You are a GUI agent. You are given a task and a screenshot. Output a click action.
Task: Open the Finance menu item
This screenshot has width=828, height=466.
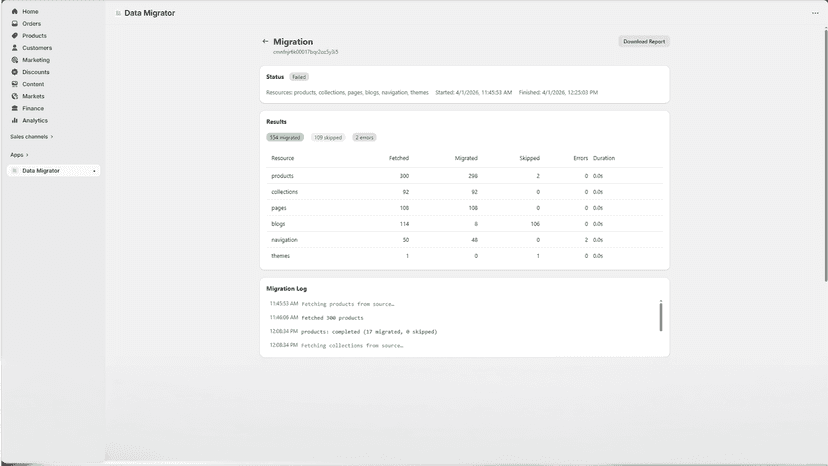click(x=33, y=108)
